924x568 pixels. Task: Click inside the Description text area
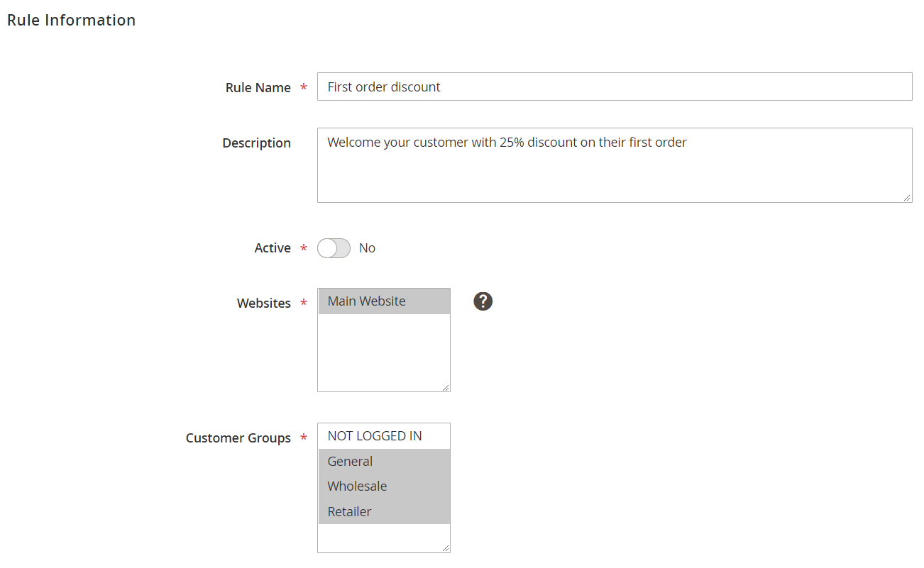click(615, 165)
